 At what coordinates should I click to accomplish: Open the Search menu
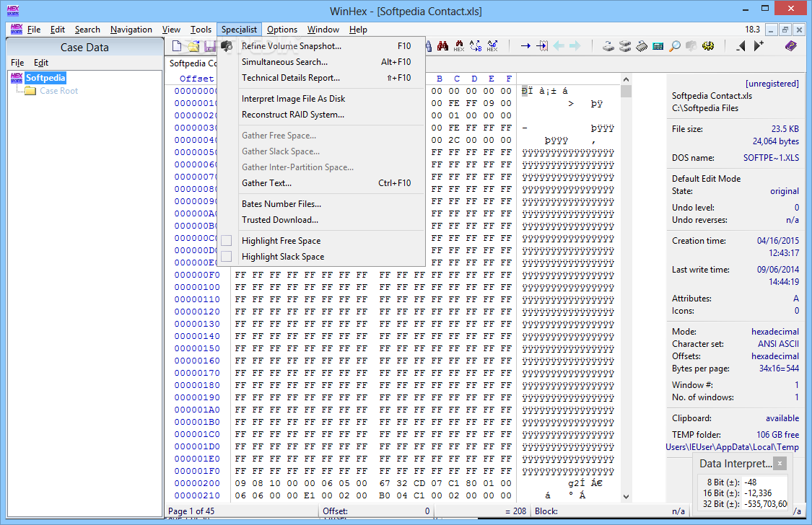click(87, 30)
